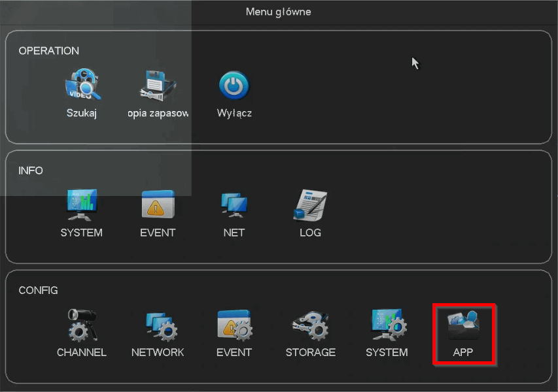
Task: Open the LOG notepad icon
Action: click(310, 205)
